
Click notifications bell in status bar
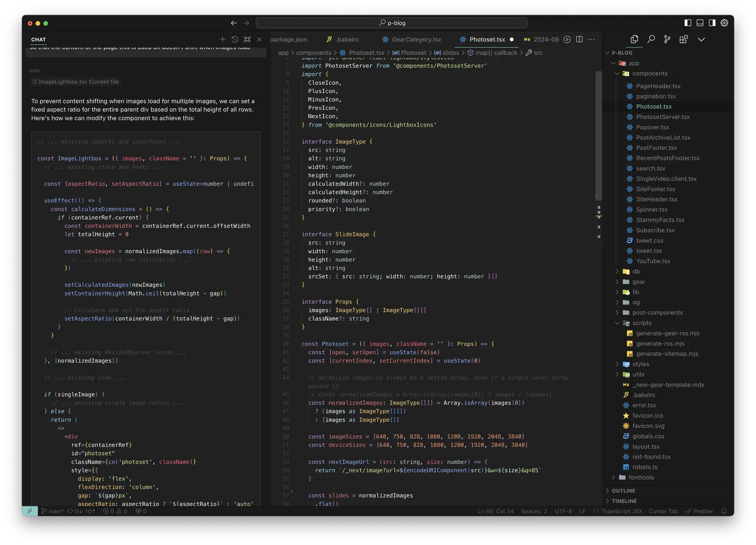[724, 511]
